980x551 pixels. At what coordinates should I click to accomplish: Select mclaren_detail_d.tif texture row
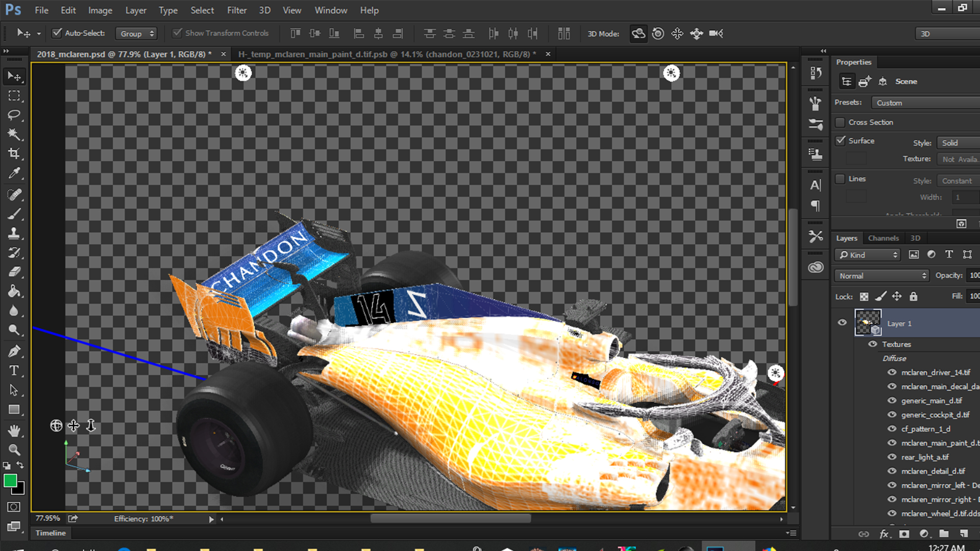pyautogui.click(x=933, y=471)
